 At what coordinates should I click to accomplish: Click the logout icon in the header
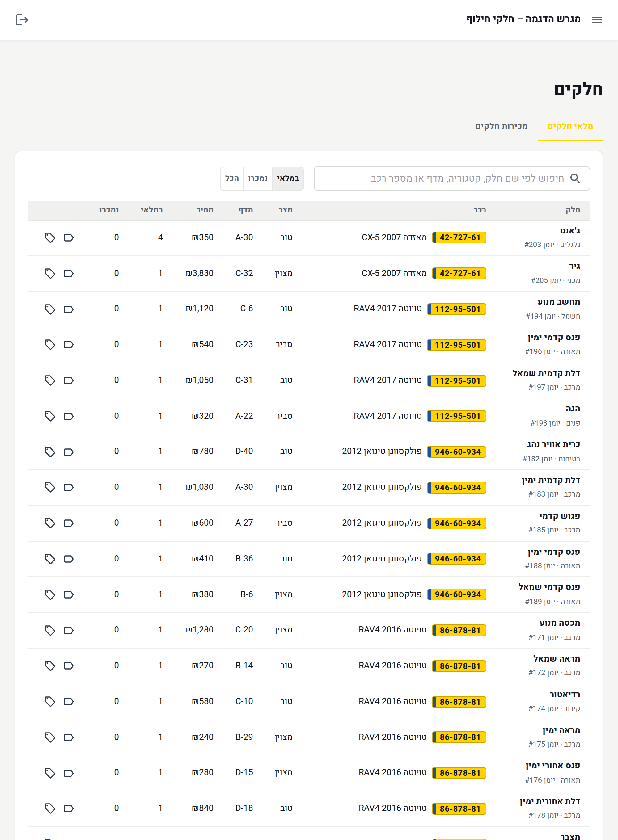[x=22, y=20]
